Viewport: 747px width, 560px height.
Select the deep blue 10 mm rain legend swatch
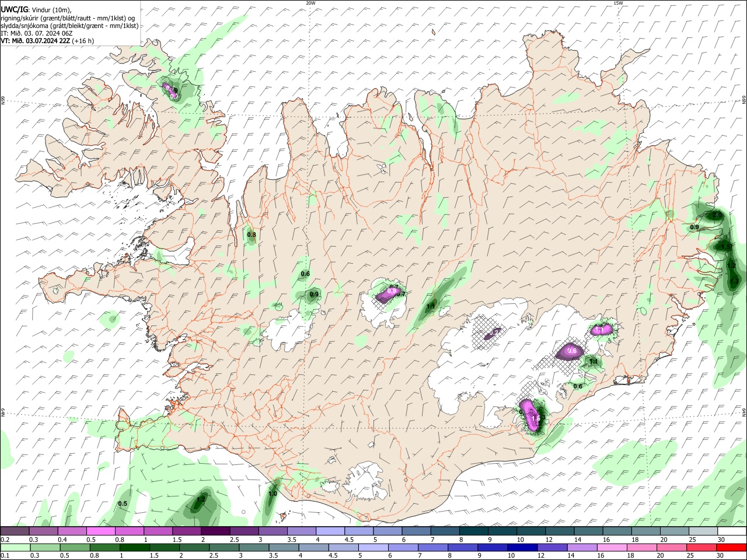point(522,547)
